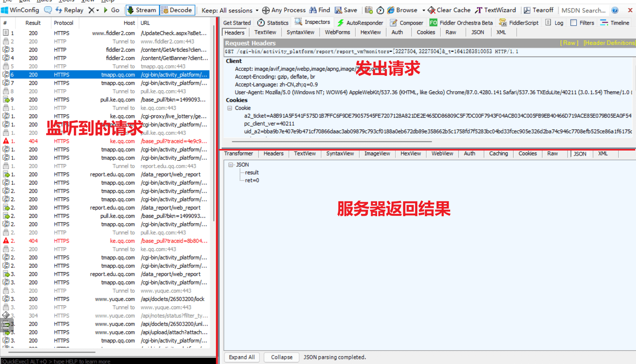Image resolution: width=636 pixels, height=364 pixels.
Task: Click the MSDN Search input field
Action: 584,11
